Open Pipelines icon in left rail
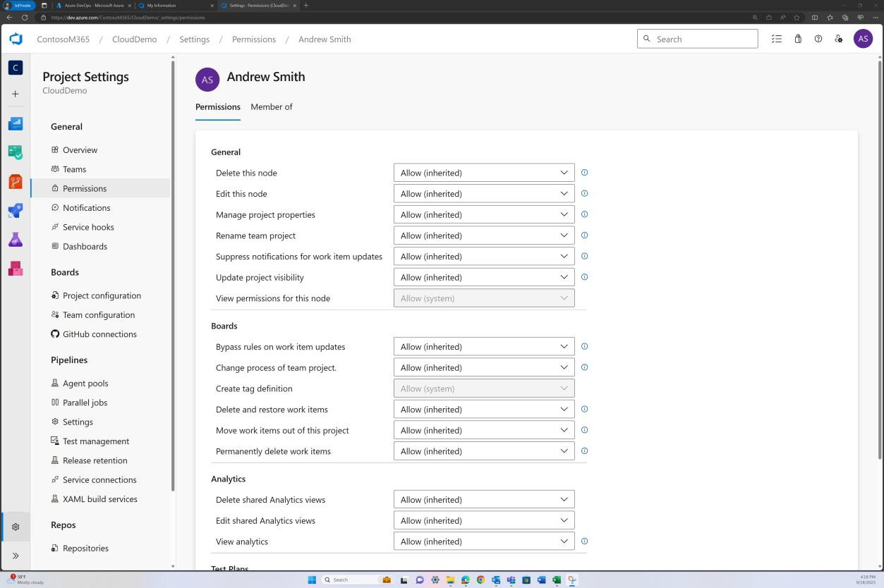Image resolution: width=884 pixels, height=588 pixels. pyautogui.click(x=15, y=210)
